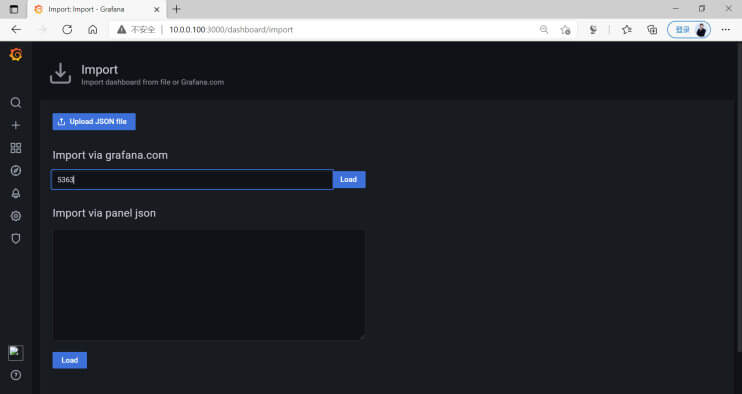742x394 pixels.
Task: Click the address bar URL text
Action: (x=231, y=29)
